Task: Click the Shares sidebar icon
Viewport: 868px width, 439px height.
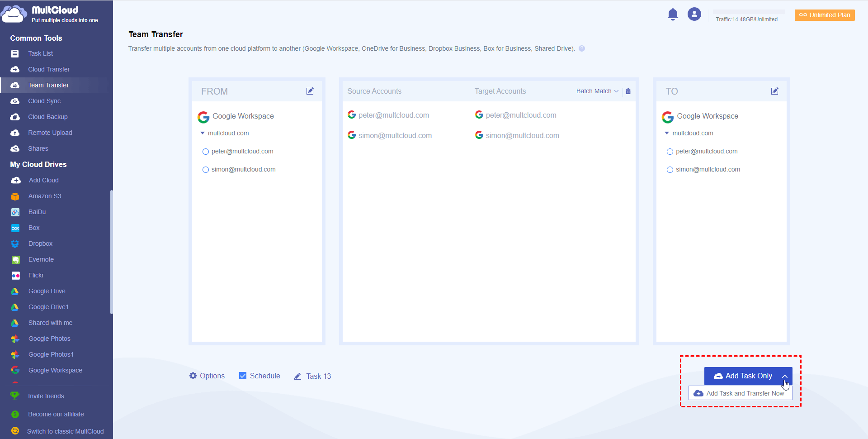Action: [15, 148]
